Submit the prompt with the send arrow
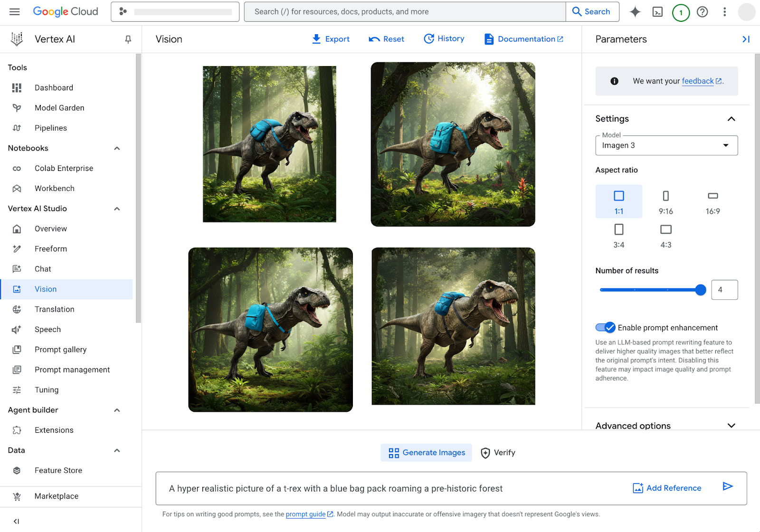Viewport: 760px width, 532px height. [x=727, y=486]
